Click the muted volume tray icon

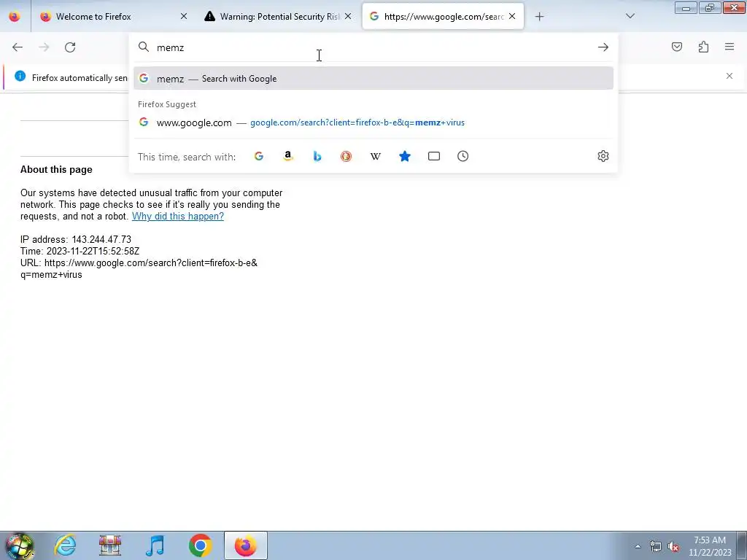(x=673, y=546)
